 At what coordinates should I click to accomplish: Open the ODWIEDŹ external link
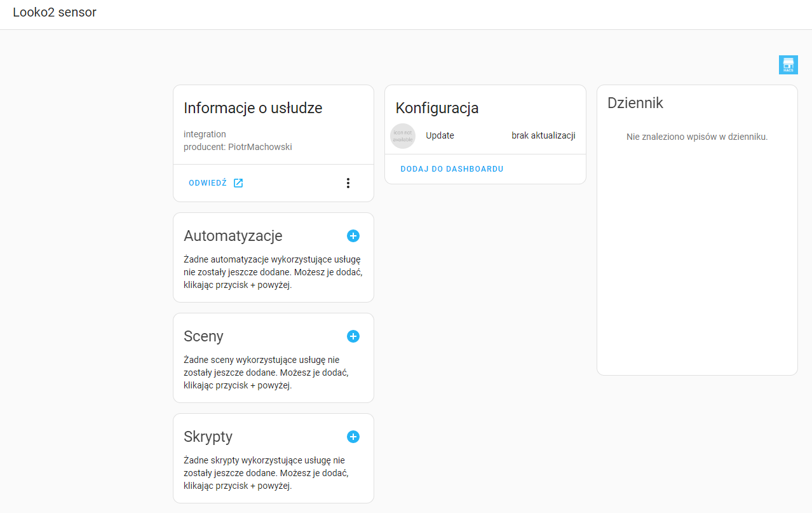tap(216, 183)
